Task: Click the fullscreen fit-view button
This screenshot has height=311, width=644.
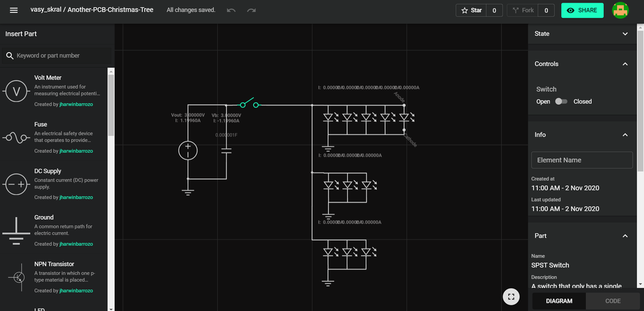Action: (511, 297)
